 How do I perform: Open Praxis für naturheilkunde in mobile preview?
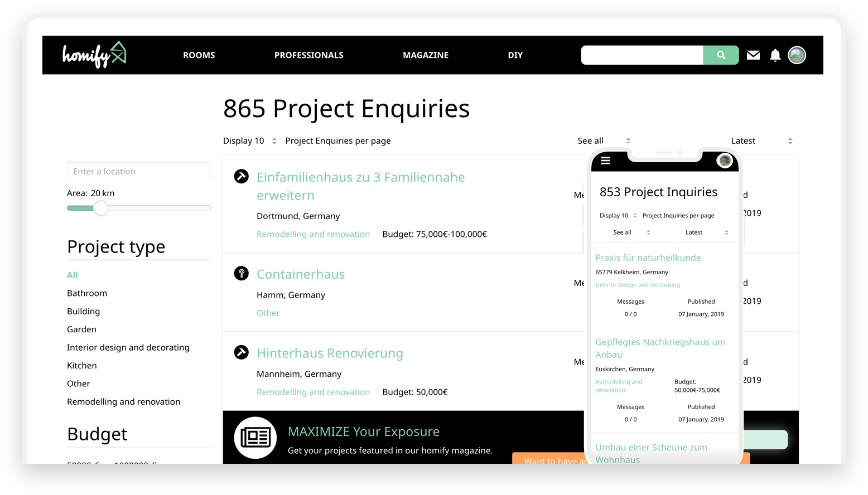click(x=648, y=258)
